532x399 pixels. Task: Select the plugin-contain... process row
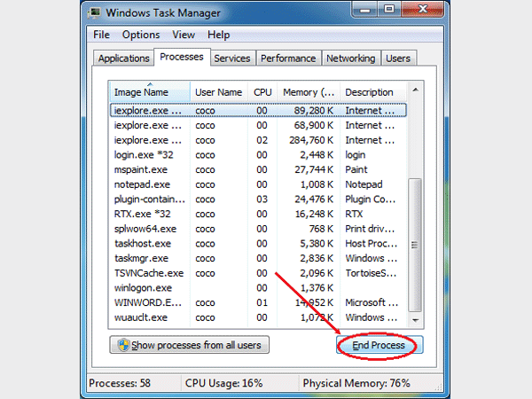point(258,199)
